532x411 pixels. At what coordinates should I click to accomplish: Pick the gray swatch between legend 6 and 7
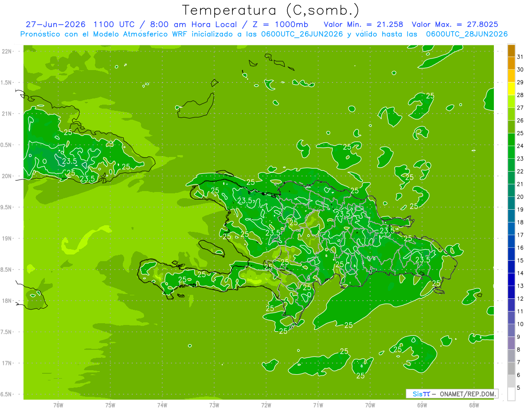click(511, 369)
